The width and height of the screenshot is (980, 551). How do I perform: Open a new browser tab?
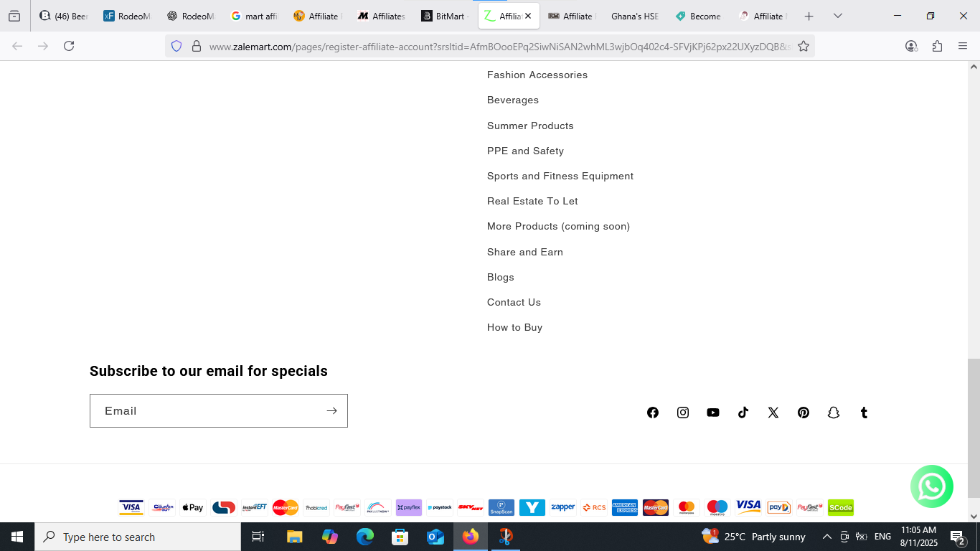click(809, 16)
